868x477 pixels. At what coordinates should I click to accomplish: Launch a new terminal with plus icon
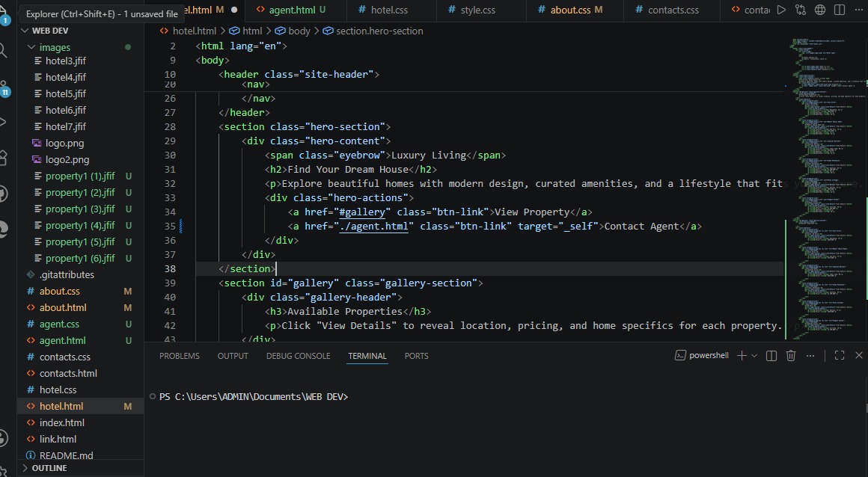[742, 356]
